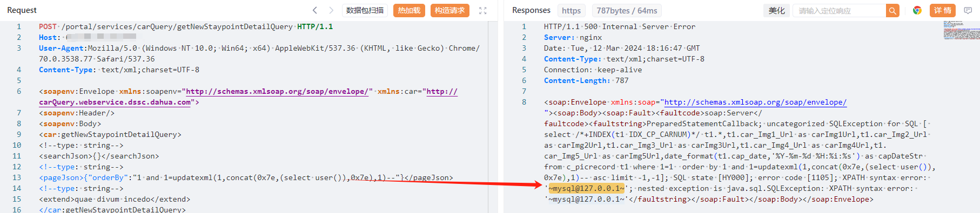
Task: Click Content-Length: 787 header
Action: tap(586, 80)
